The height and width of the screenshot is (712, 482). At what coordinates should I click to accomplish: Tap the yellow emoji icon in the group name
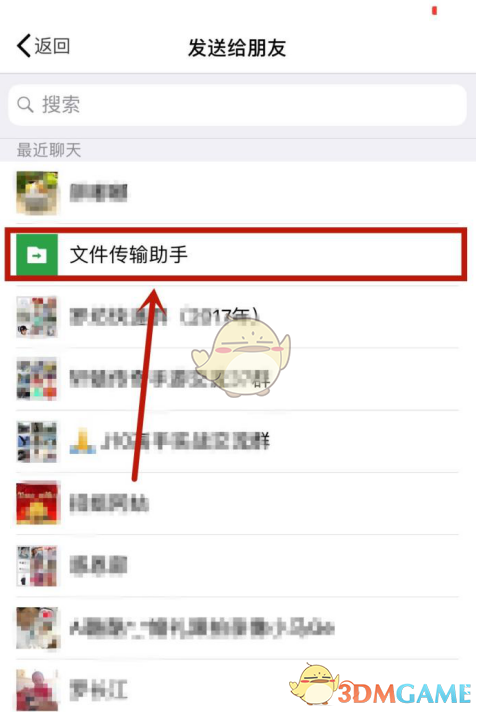coord(82,441)
